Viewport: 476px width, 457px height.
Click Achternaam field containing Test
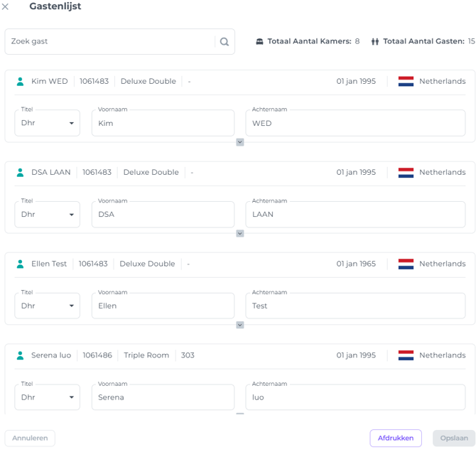click(x=355, y=306)
